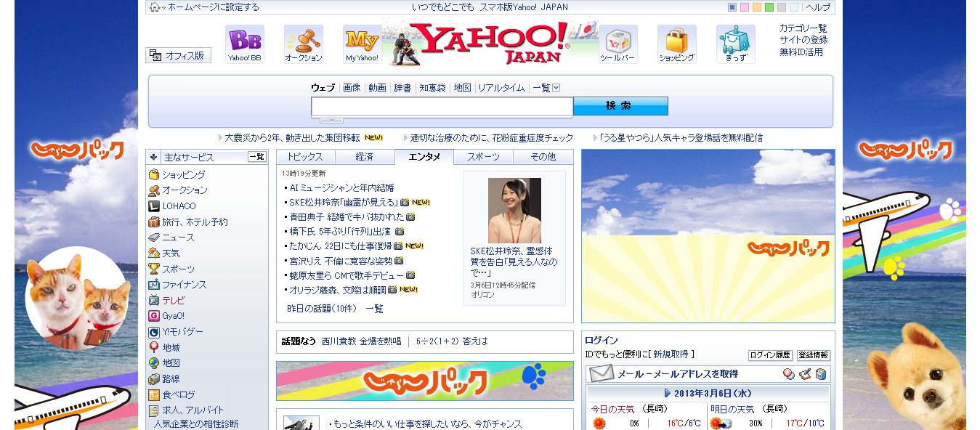Click the trophy icon beside スポーツ
Viewport: 980px width, 430px height.
point(154,269)
